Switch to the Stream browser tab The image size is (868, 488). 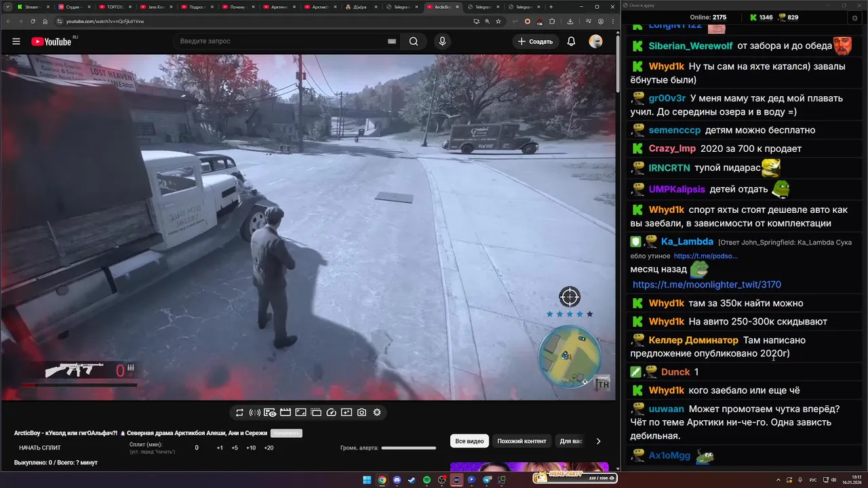(x=32, y=7)
